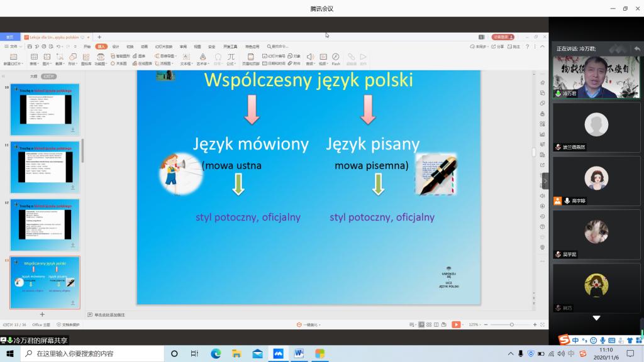Image resolution: width=644 pixels, height=362 pixels.
Task: Click the formula (π) icon
Action: coord(231,57)
